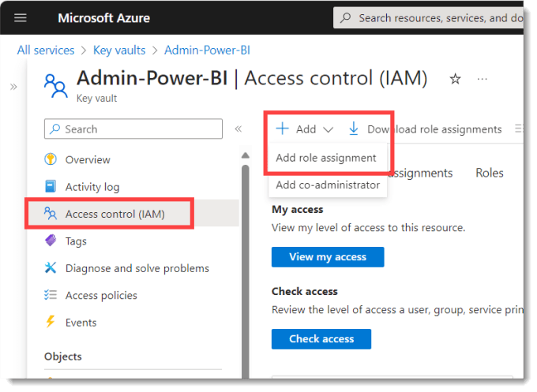
Task: Expand the far-left collapsed pane chevrons
Action: [x=13, y=87]
